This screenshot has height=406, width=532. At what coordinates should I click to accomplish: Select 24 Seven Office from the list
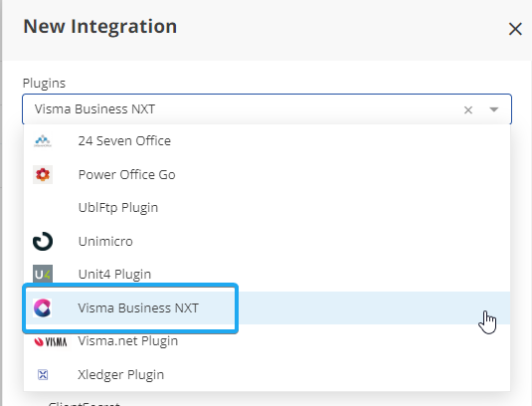[x=266, y=141]
